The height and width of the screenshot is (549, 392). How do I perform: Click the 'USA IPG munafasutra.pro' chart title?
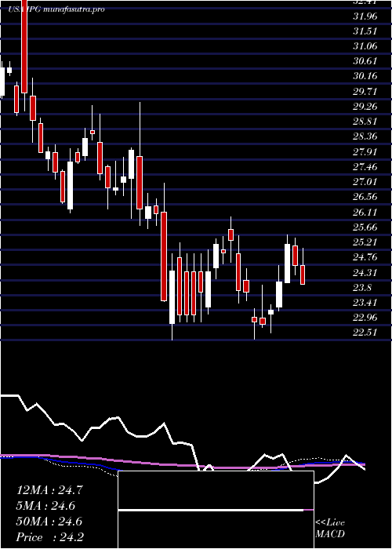pos(56,9)
